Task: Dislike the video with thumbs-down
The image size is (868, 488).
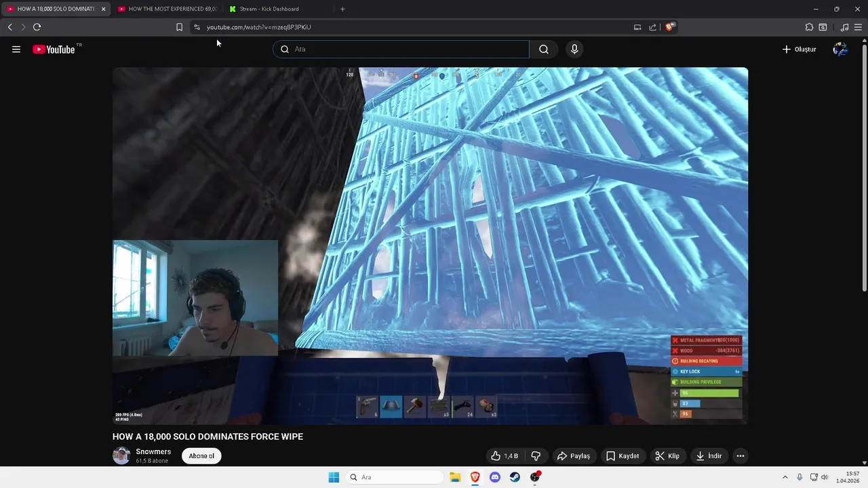Action: (536, 456)
